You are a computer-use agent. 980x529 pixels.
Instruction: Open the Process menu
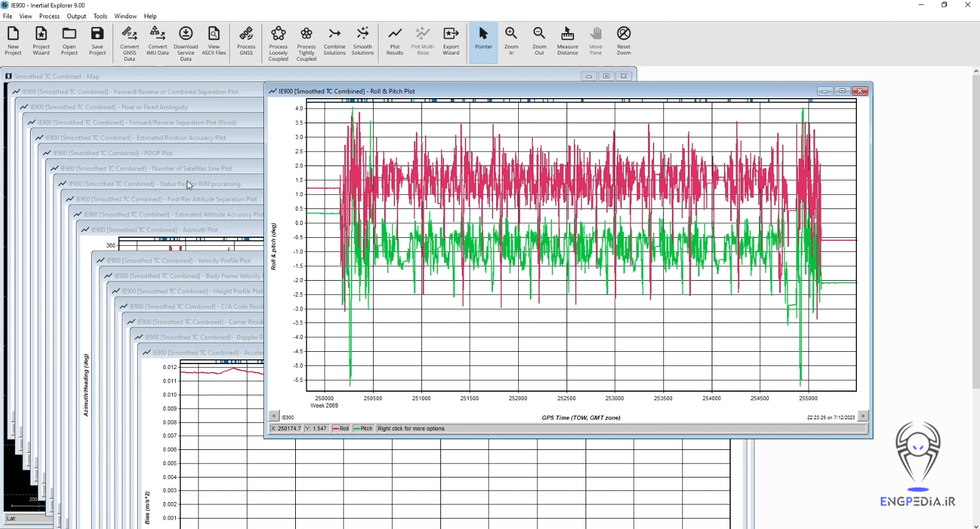tap(50, 16)
